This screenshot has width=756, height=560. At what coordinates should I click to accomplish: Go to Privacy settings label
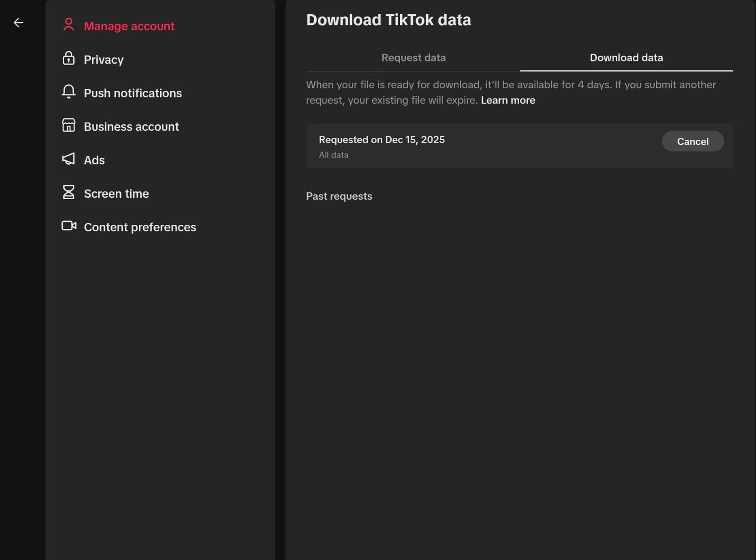103,60
